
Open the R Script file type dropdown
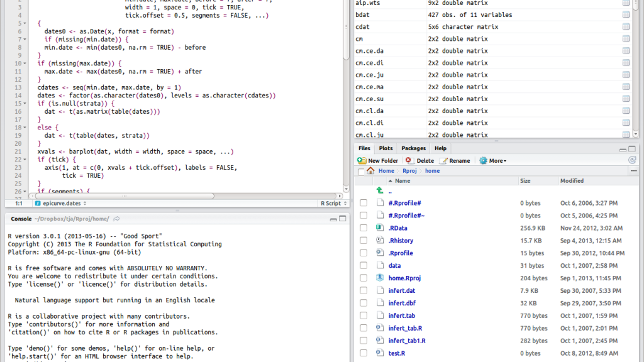pyautogui.click(x=333, y=203)
